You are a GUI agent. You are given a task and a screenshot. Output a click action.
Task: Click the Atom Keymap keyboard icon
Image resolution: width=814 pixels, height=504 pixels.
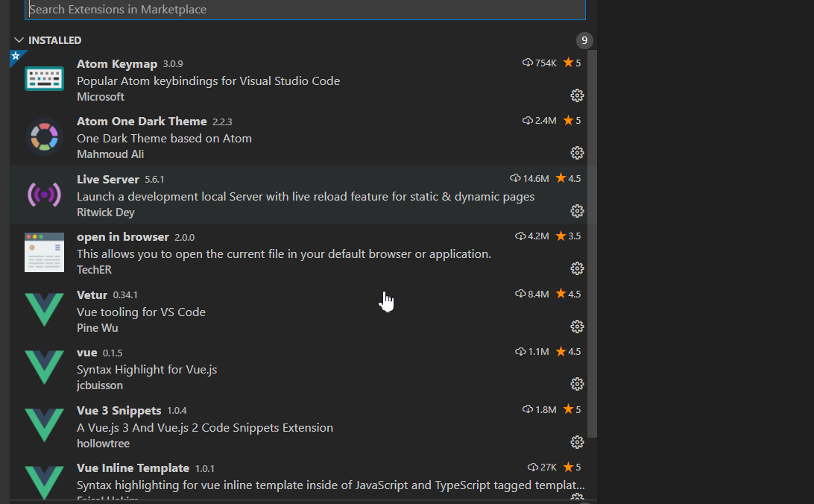pos(44,79)
